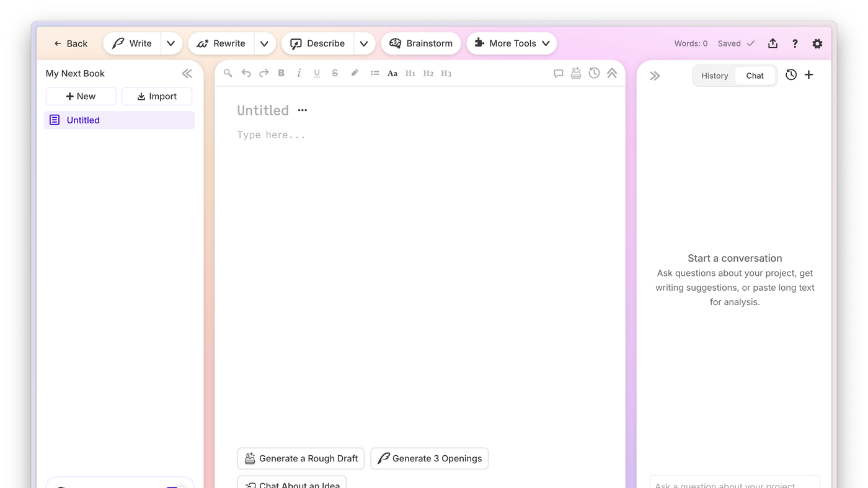Image resolution: width=868 pixels, height=488 pixels.
Task: Click the Import button
Action: (x=157, y=96)
